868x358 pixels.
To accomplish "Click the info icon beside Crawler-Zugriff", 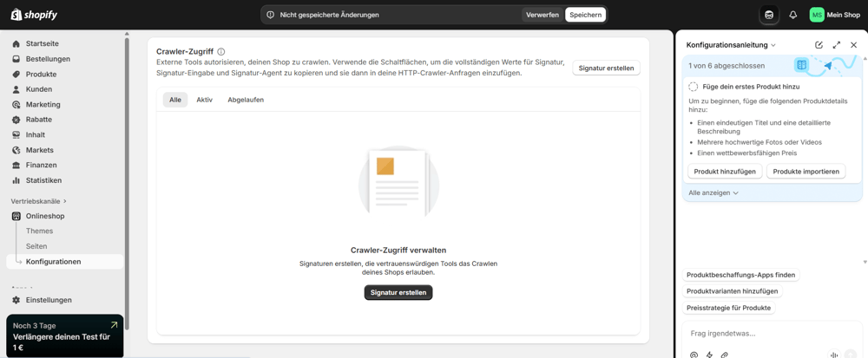I will [221, 52].
